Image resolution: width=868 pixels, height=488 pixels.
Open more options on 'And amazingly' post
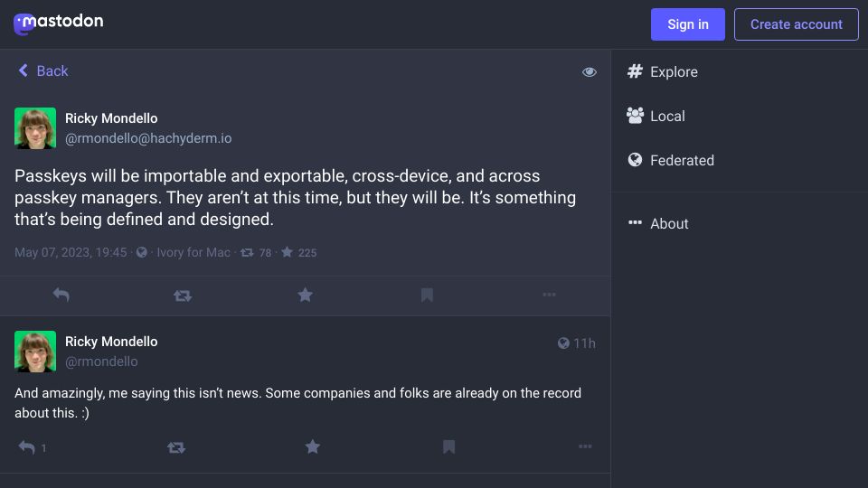click(585, 446)
